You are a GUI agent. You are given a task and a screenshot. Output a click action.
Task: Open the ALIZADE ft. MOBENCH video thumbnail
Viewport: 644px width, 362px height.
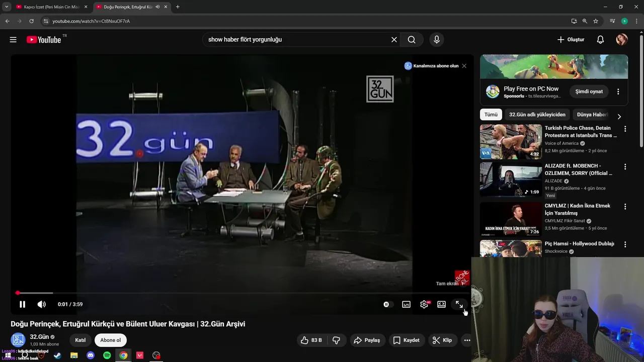(511, 179)
